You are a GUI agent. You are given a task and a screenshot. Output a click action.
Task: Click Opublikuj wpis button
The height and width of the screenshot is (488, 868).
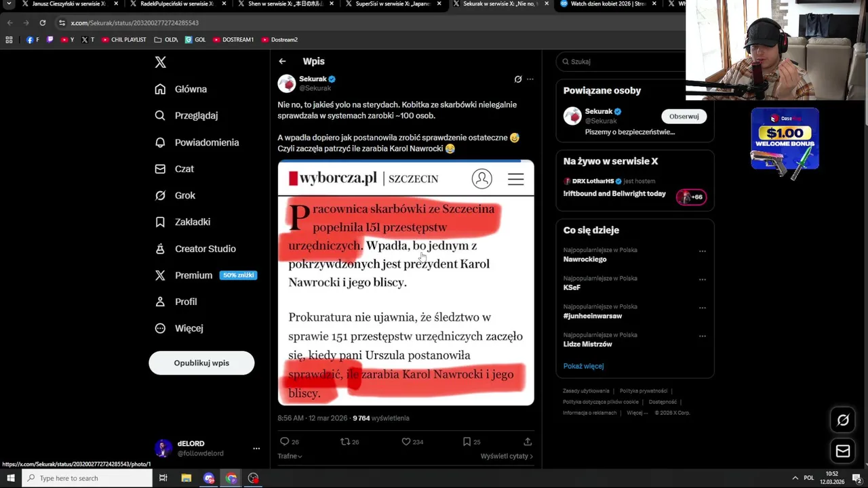tap(201, 363)
